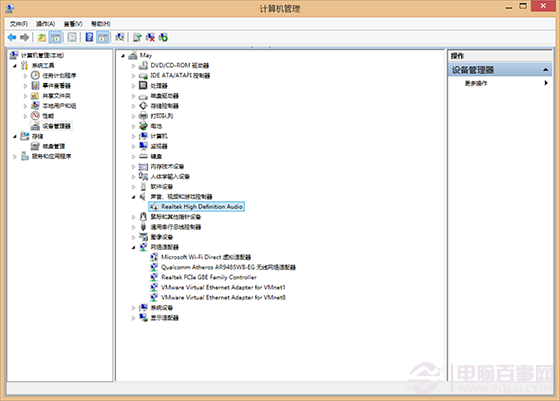
Task: Click the Scan for hardware changes icon
Action: point(120,37)
